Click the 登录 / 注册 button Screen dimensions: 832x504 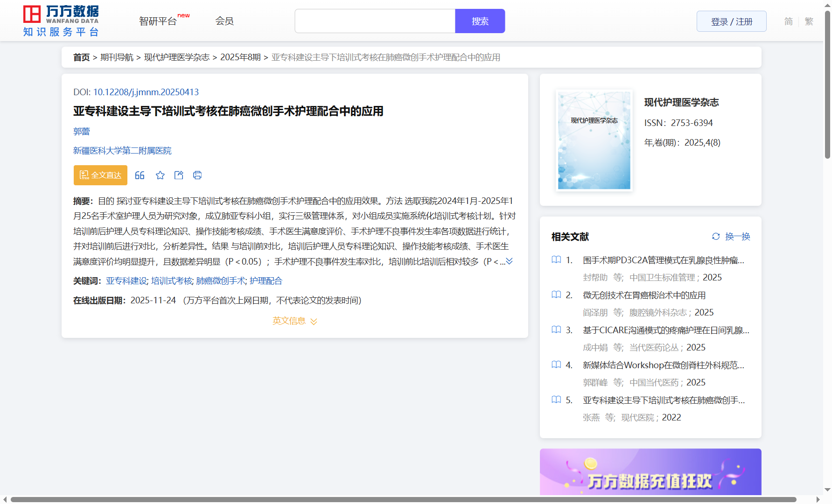731,21
